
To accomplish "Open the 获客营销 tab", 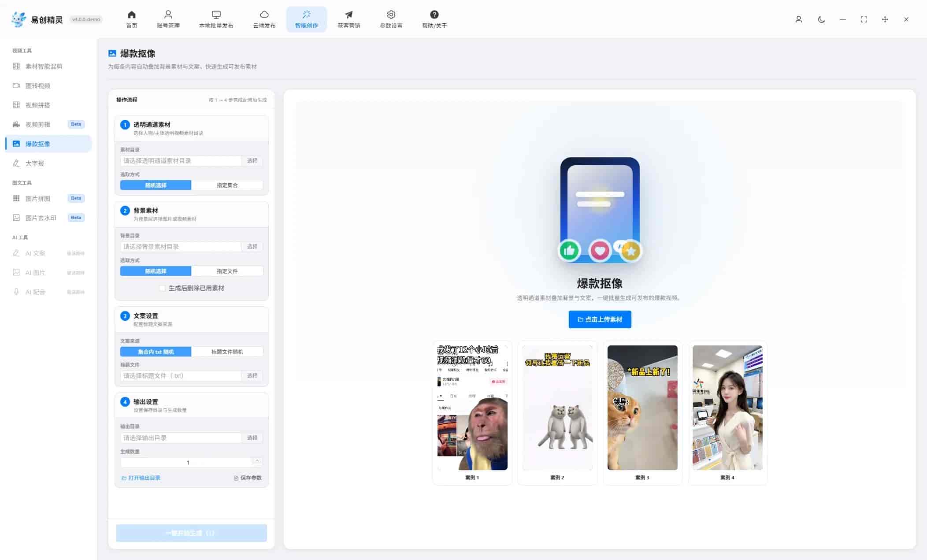I will pyautogui.click(x=349, y=19).
